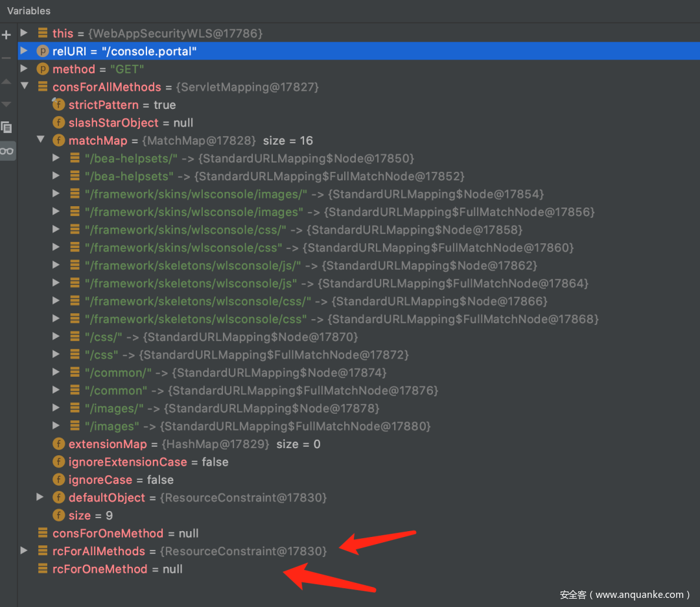Click the New Watch plus icon
This screenshot has width=700, height=607.
6,34
